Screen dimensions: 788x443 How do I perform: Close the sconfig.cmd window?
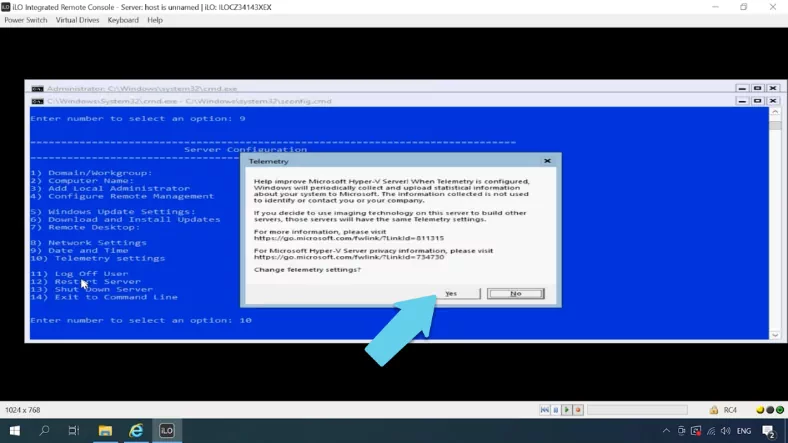773,101
